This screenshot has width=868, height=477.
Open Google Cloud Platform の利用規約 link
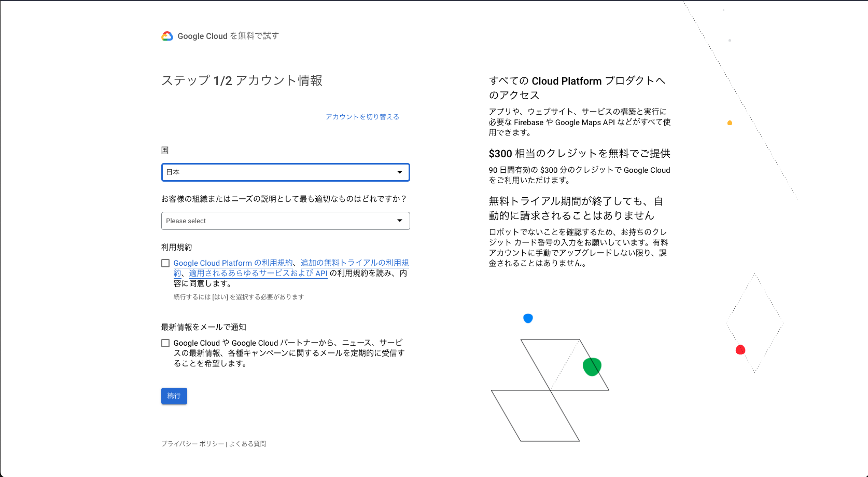(x=233, y=263)
